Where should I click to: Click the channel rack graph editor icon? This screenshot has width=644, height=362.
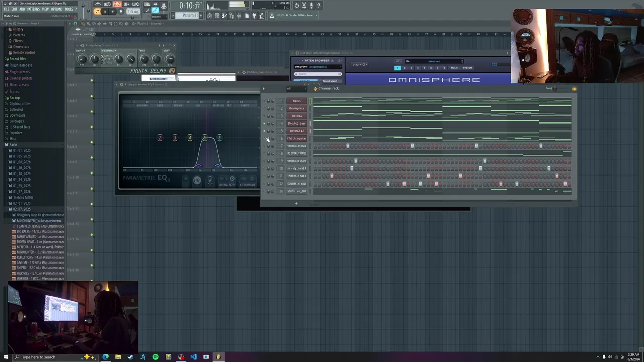pyautogui.click(x=574, y=89)
